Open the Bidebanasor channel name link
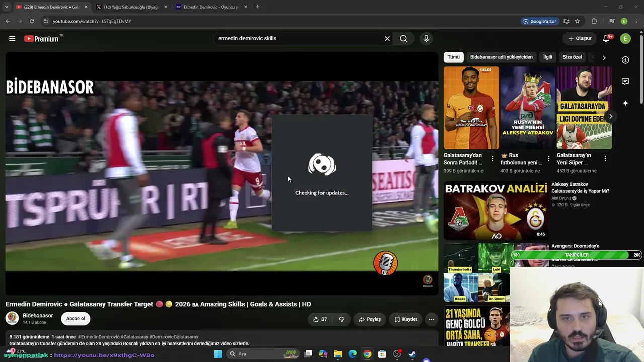This screenshot has width=644, height=362. tap(38, 316)
